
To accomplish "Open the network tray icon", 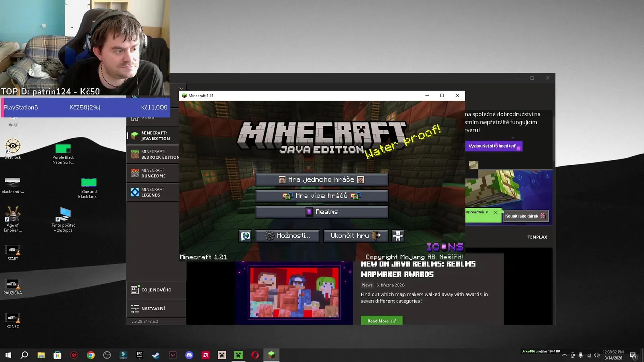I will [589, 355].
